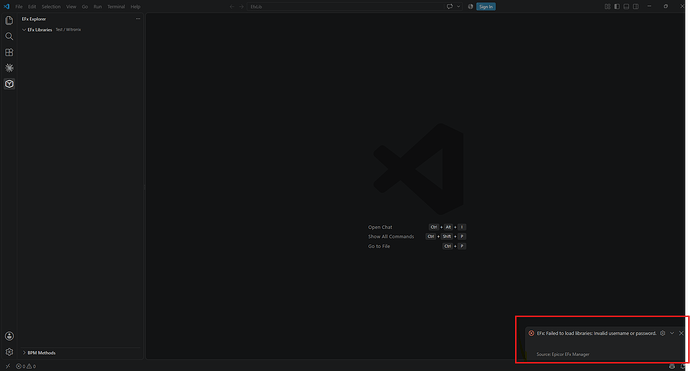Open notifications bell in status bar
Screen dimensions: 690x371
(x=683, y=366)
